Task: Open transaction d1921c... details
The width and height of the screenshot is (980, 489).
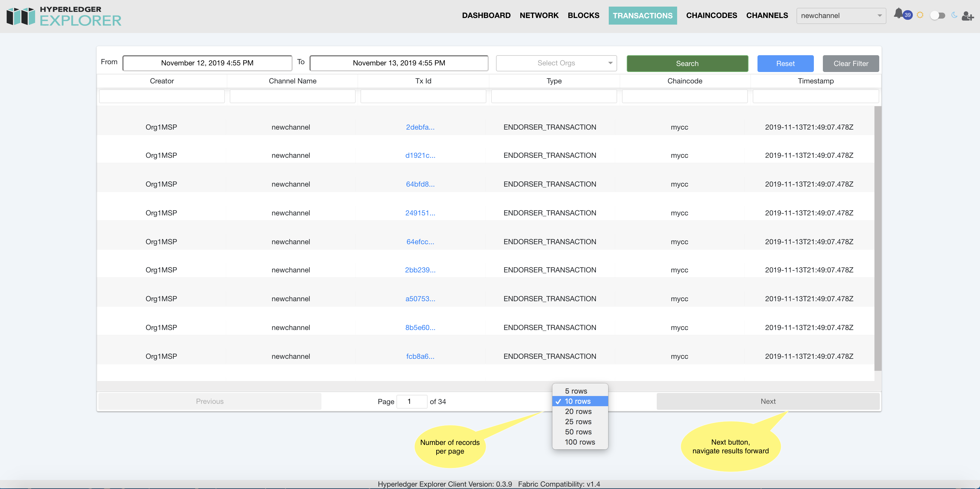Action: tap(420, 155)
